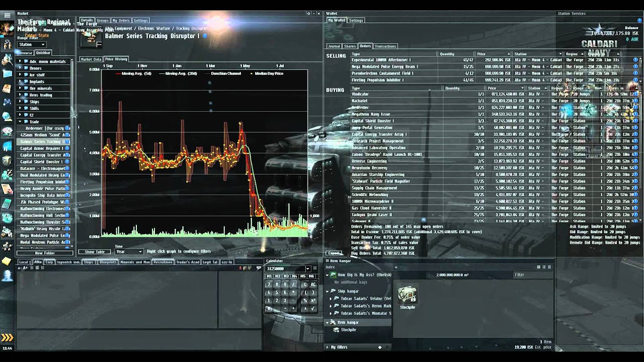Click the calculator input field

tap(285, 269)
